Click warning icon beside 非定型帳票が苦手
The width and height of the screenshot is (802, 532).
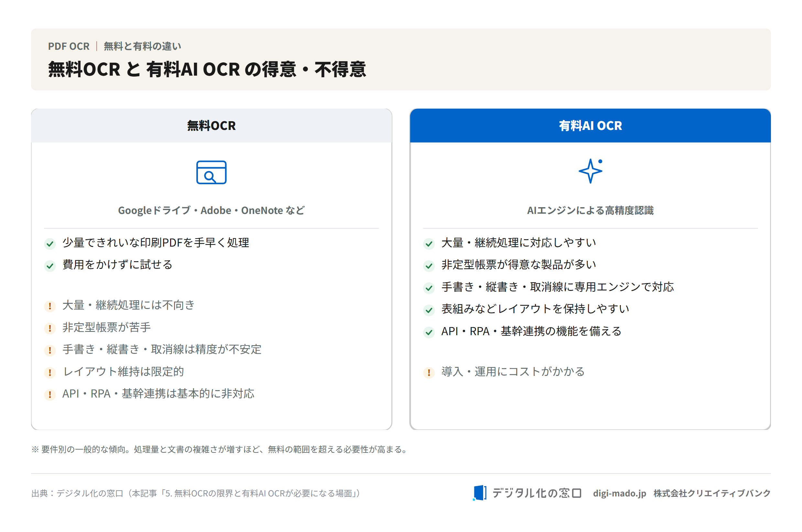(x=50, y=328)
